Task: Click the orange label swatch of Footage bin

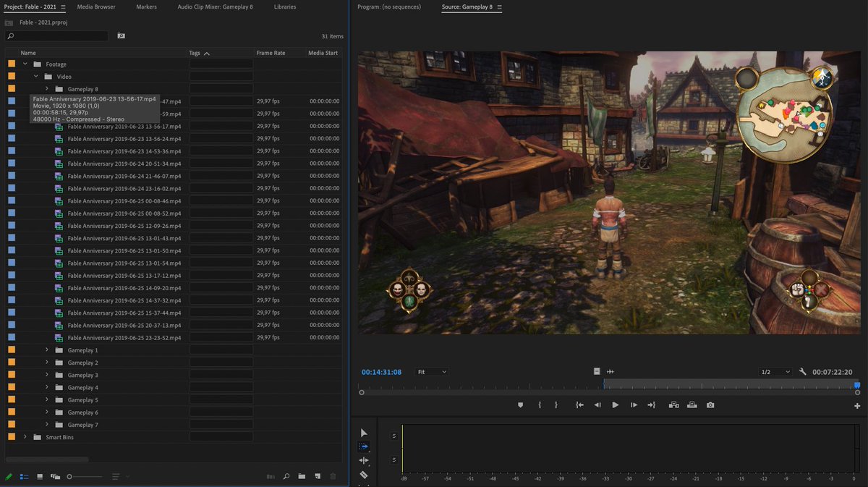Action: point(12,64)
